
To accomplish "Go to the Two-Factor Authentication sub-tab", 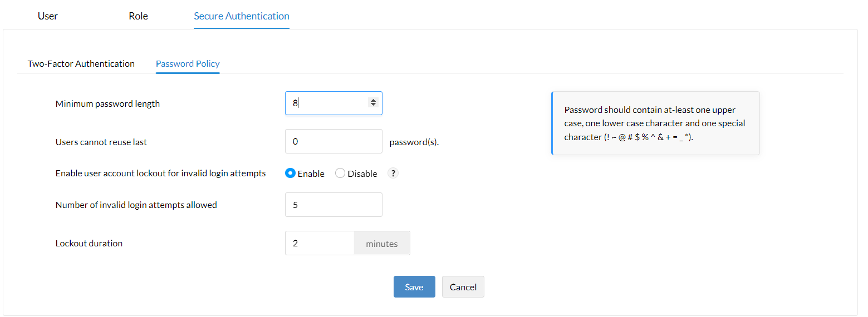I will [x=81, y=63].
